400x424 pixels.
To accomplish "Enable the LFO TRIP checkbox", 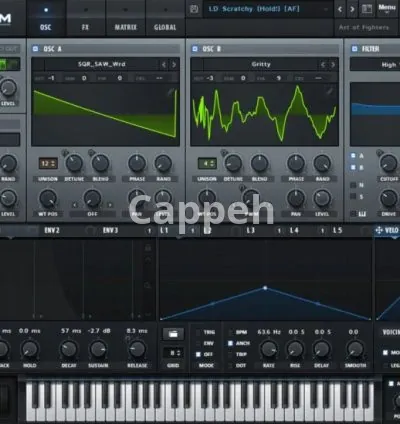I will (230, 354).
